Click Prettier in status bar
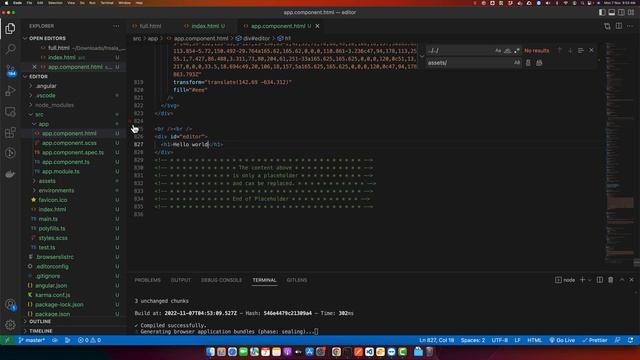The width and height of the screenshot is (640, 360). pyautogui.click(x=595, y=340)
